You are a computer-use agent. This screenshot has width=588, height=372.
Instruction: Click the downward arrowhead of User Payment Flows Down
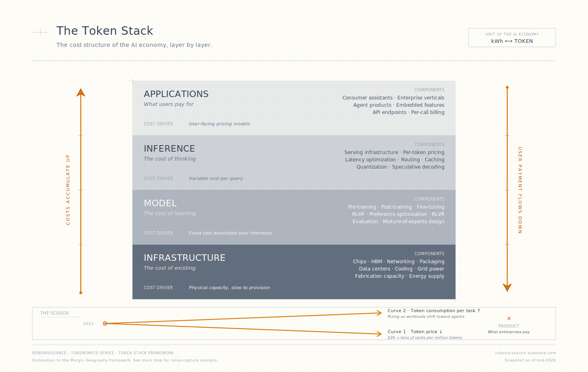coord(507,287)
